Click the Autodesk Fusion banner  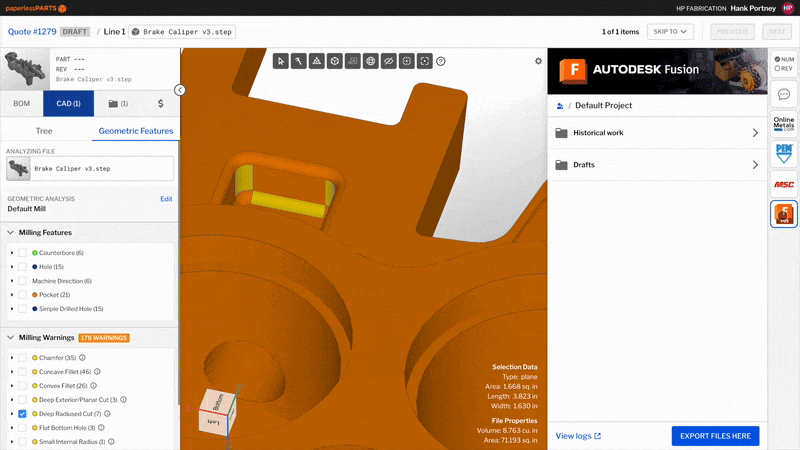(657, 71)
